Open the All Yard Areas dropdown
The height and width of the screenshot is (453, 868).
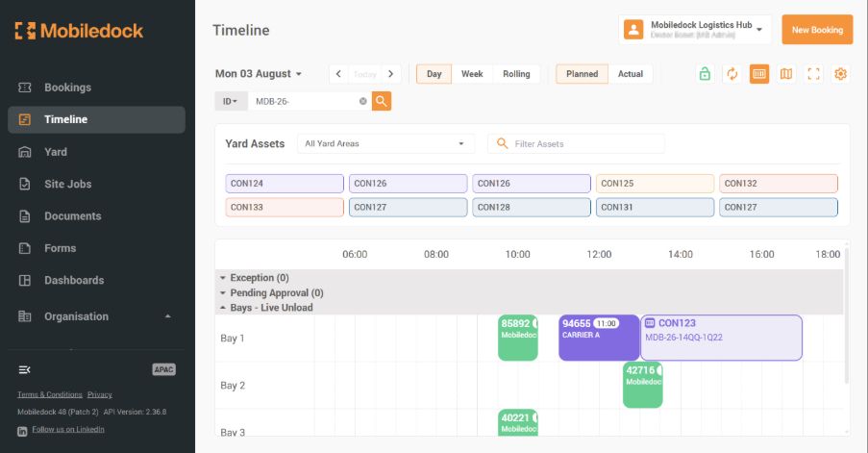(385, 143)
